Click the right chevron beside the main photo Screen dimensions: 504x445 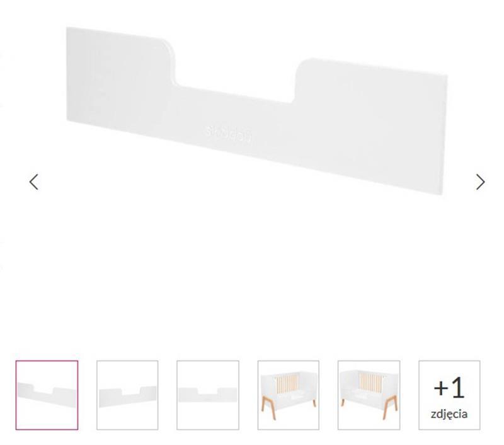coord(480,182)
